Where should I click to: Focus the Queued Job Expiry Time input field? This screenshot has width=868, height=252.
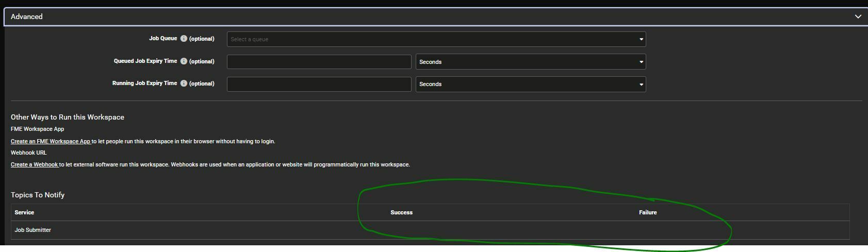point(319,62)
